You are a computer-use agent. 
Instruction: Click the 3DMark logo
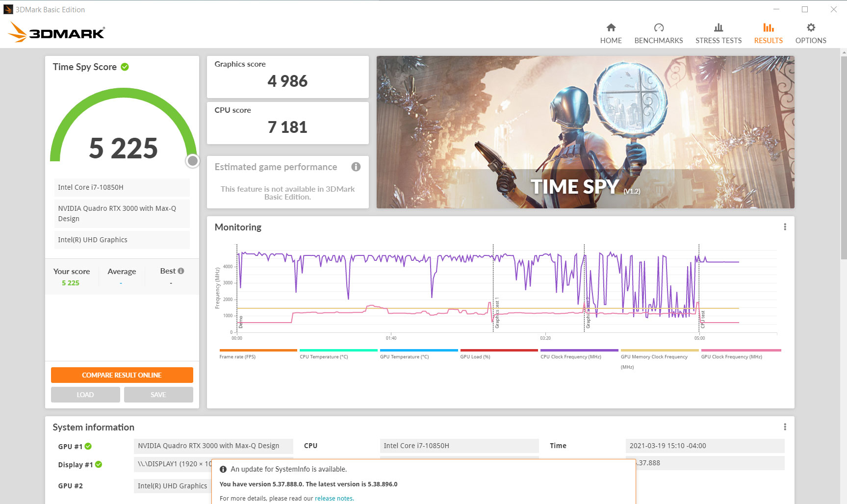point(56,32)
